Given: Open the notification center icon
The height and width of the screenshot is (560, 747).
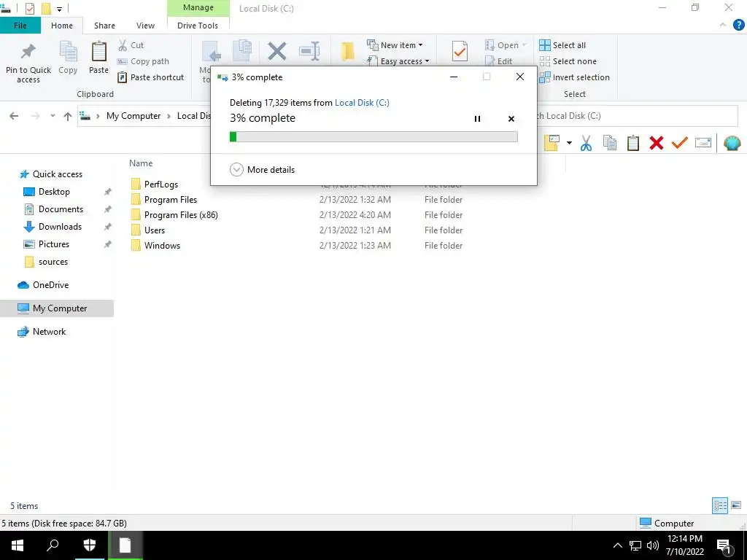Looking at the screenshot, I should pyautogui.click(x=724, y=545).
